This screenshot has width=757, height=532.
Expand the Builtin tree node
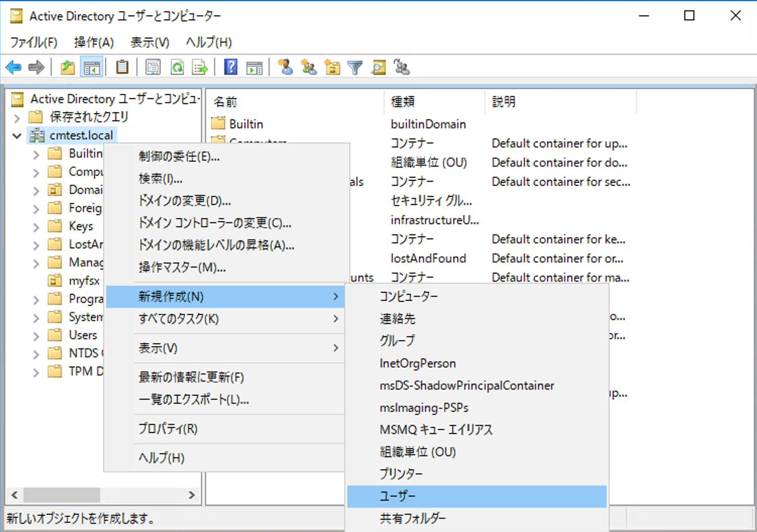point(36,154)
